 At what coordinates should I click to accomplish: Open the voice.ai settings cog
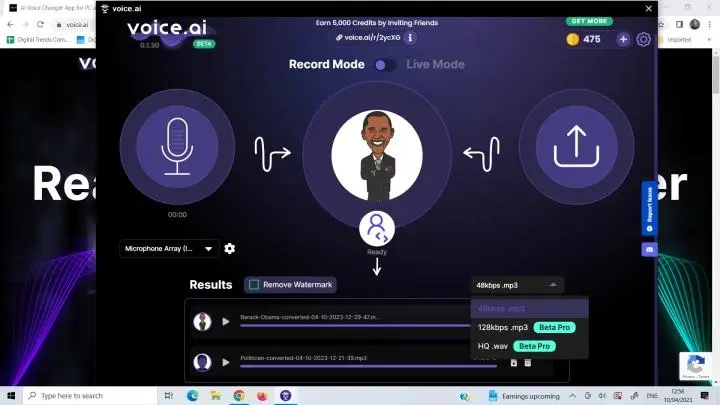(643, 39)
